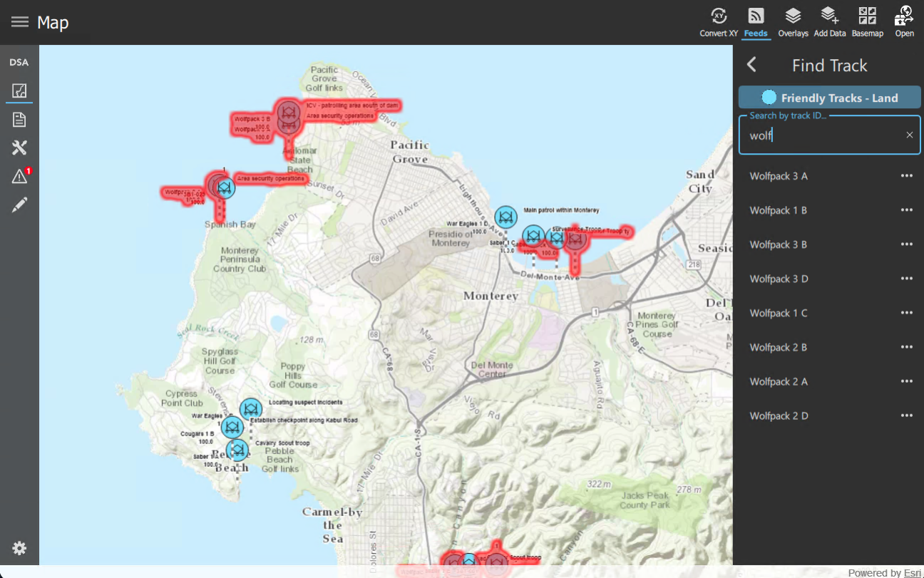The width and height of the screenshot is (924, 578).
Task: Open the hamburger main menu
Action: 20,22
